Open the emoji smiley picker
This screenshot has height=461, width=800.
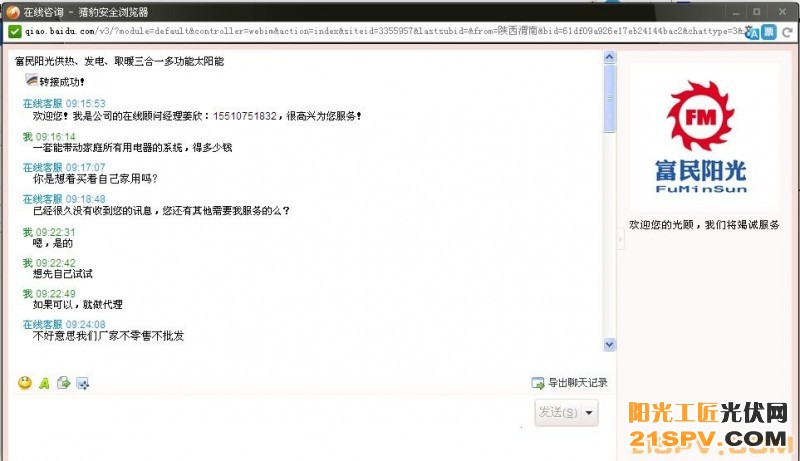click(x=25, y=382)
